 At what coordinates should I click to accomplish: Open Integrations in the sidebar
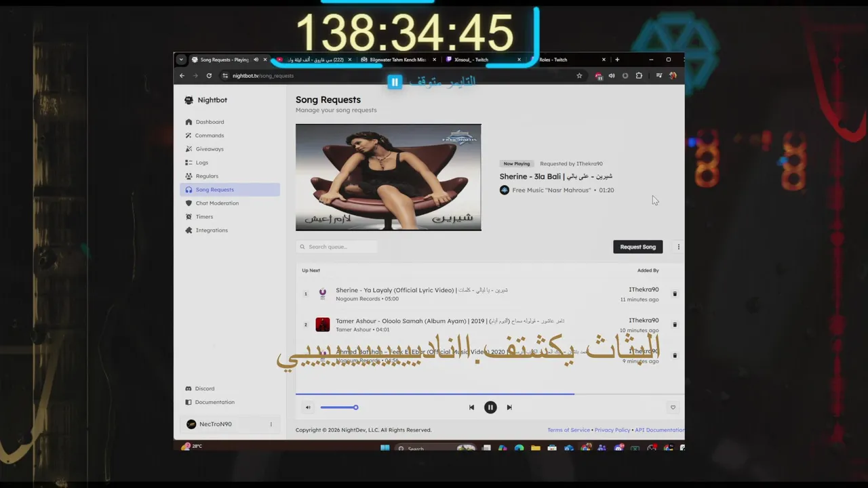coord(230,230)
